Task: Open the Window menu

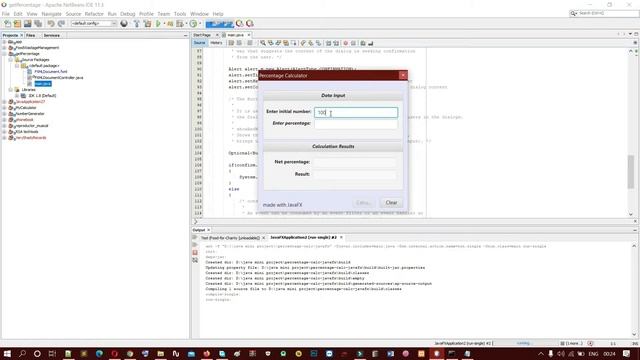Action: click(x=199, y=14)
